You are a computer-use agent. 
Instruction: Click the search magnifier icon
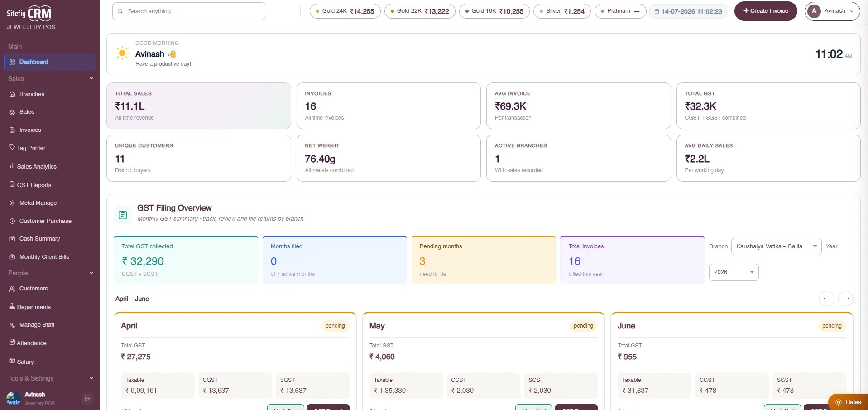(x=120, y=11)
